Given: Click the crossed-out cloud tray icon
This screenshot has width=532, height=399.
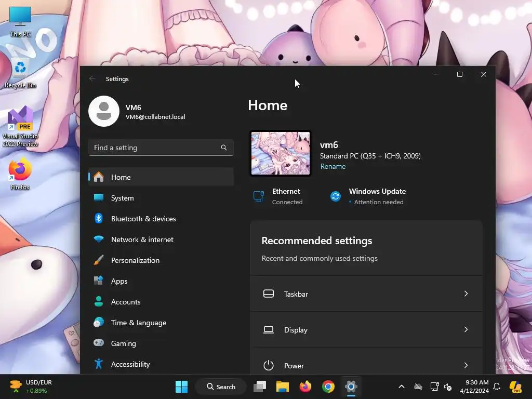Looking at the screenshot, I should point(418,387).
